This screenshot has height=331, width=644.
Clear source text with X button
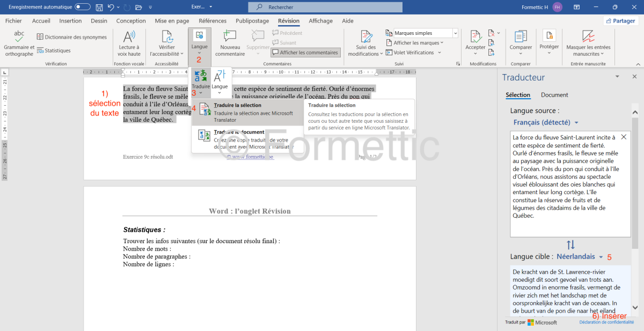click(x=623, y=137)
